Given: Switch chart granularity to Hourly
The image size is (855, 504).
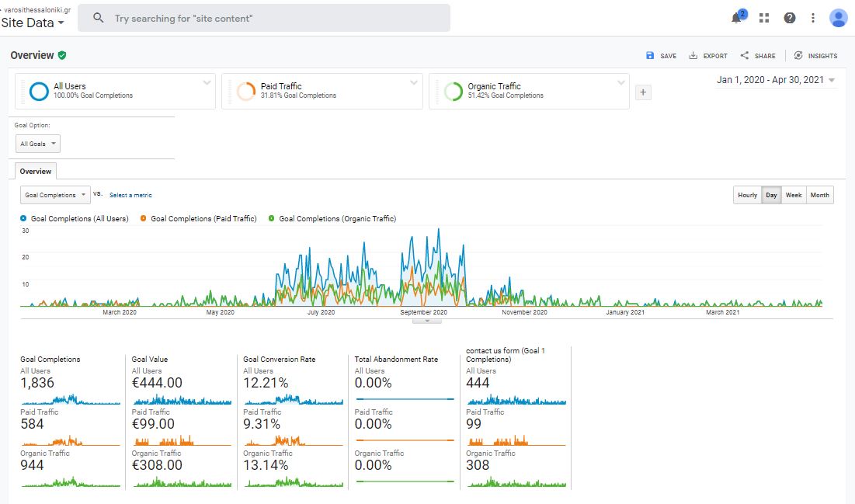Looking at the screenshot, I should (747, 195).
